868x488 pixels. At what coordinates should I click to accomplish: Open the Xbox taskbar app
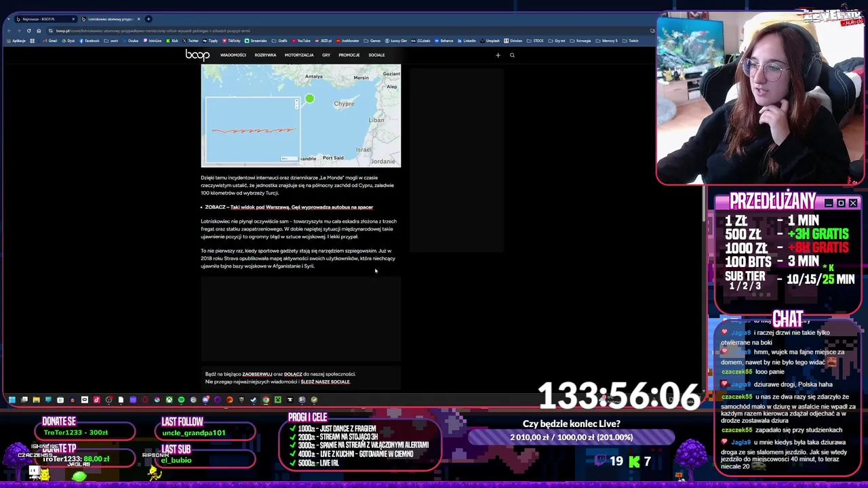[169, 400]
